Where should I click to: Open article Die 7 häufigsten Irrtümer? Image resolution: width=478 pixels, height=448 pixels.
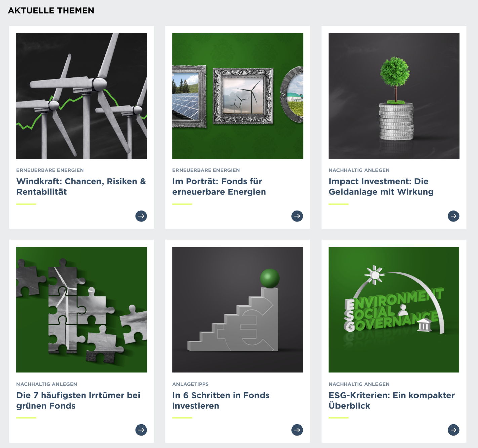[x=78, y=401]
